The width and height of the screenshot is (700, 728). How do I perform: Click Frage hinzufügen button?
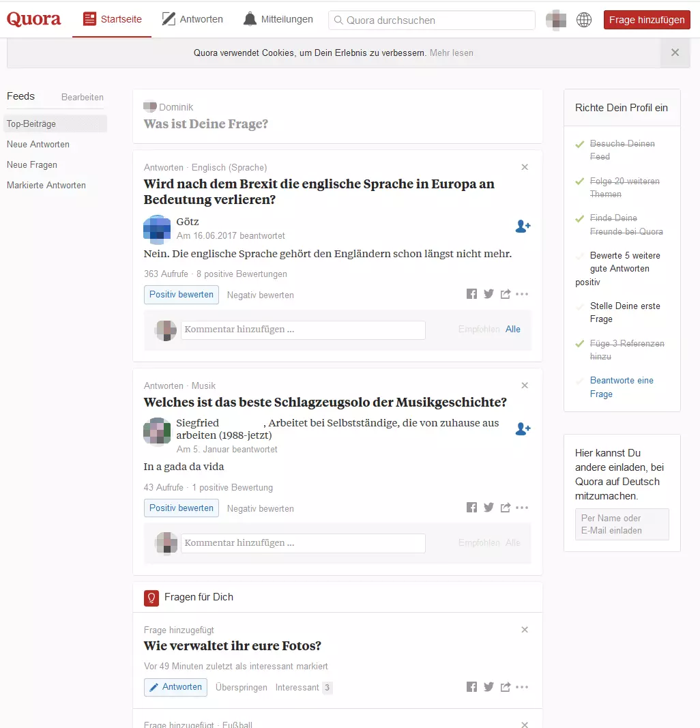[x=647, y=20]
